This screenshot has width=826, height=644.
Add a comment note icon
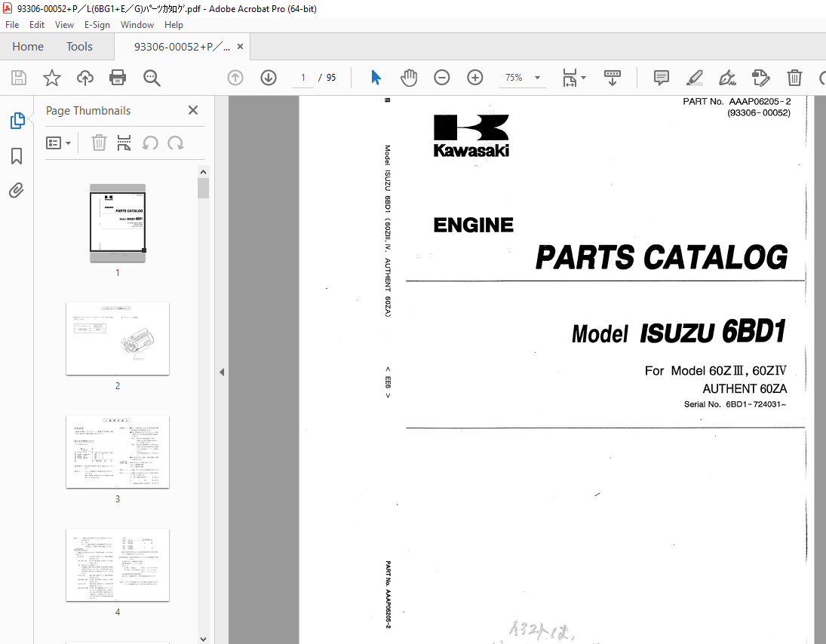661,78
